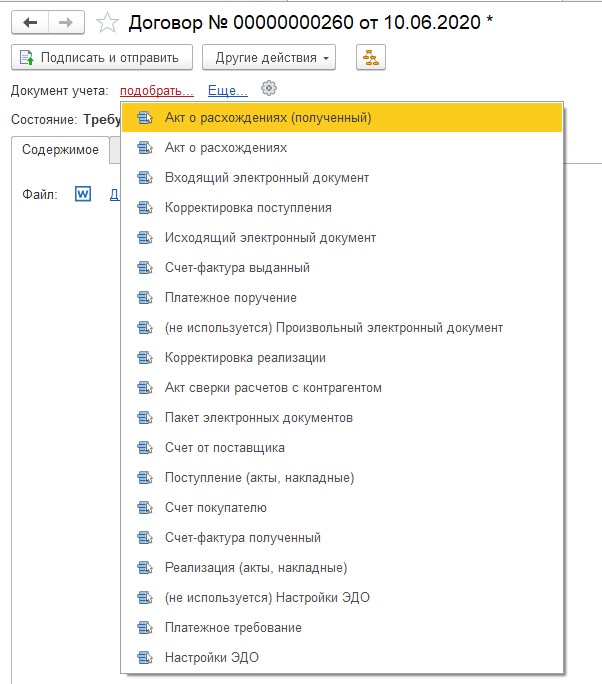Select Акт о расхождениях (полученный)
602x684 pixels.
click(342, 118)
